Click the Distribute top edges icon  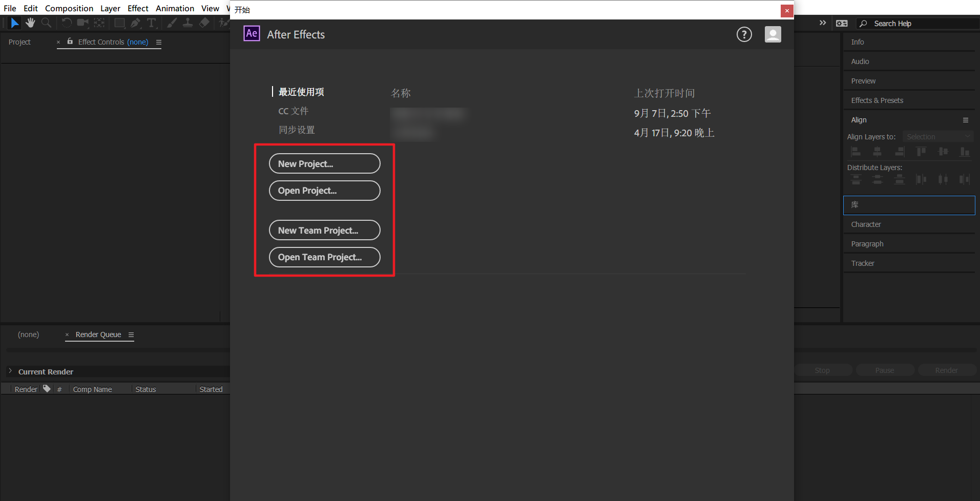[x=856, y=179]
